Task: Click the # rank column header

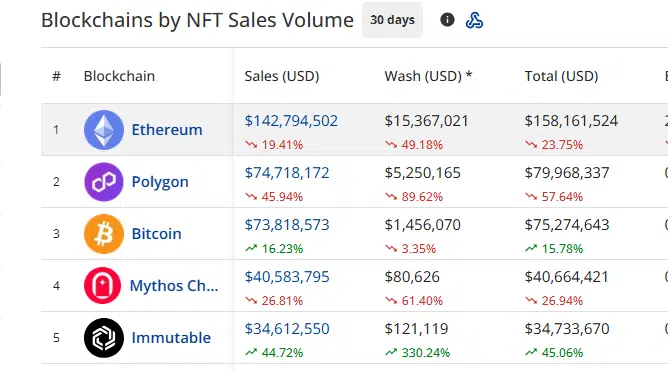Action: [x=56, y=76]
